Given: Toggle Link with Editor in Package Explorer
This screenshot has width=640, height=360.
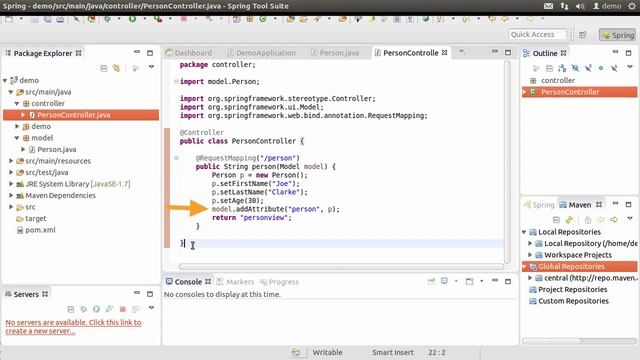Looking at the screenshot, I should point(117,68).
